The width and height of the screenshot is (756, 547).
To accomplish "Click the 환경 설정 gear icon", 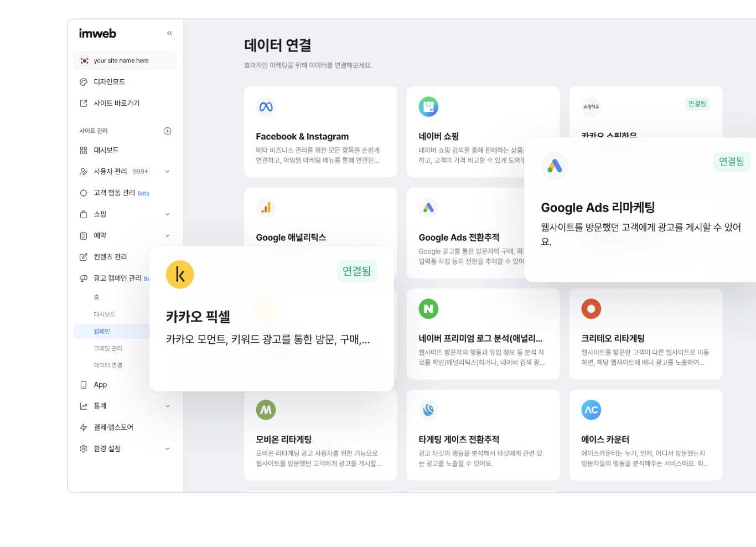I will coord(84,449).
